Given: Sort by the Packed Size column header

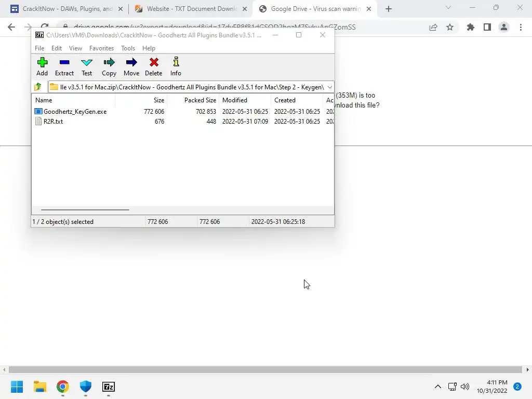Looking at the screenshot, I should [x=193, y=100].
